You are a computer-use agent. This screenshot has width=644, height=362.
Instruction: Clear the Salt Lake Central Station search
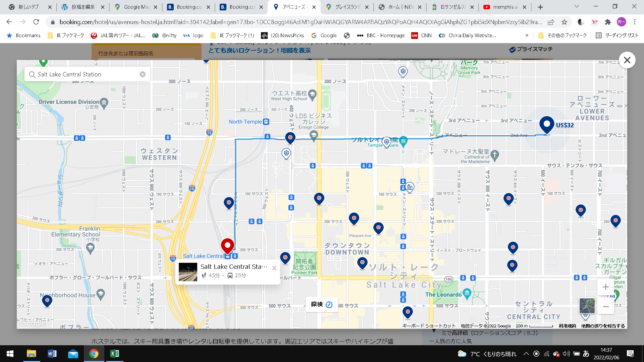tap(143, 74)
